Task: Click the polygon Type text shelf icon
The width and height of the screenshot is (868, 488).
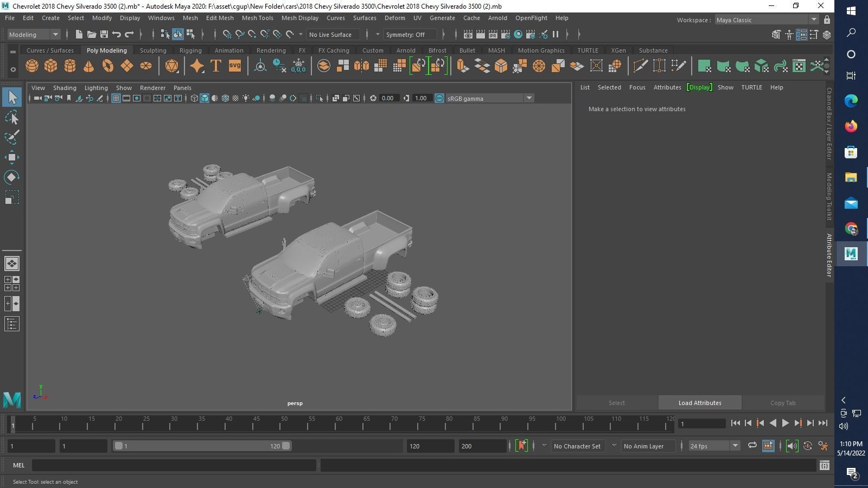Action: (x=215, y=66)
